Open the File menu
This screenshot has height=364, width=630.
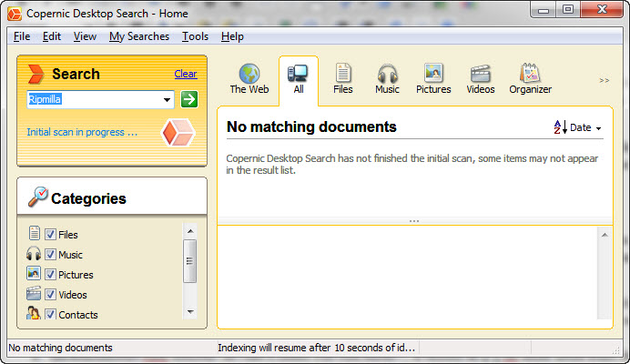tap(22, 36)
